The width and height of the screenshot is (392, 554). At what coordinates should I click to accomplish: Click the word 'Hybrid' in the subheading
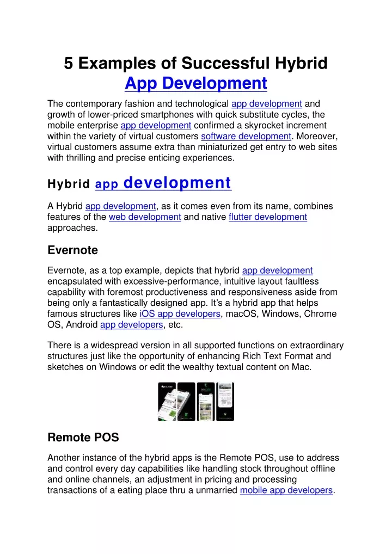(69, 184)
